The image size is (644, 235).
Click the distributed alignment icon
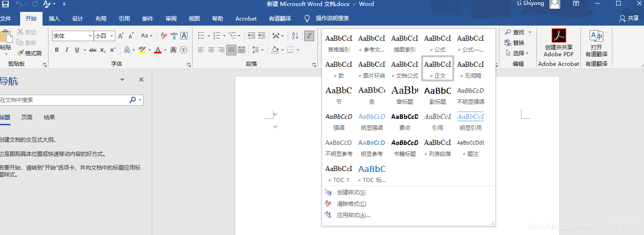241,50
